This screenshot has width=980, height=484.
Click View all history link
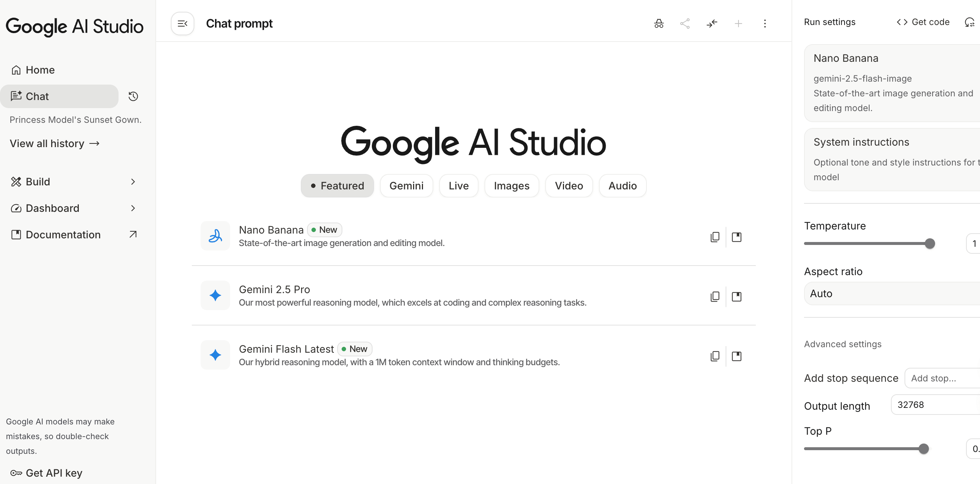[55, 143]
